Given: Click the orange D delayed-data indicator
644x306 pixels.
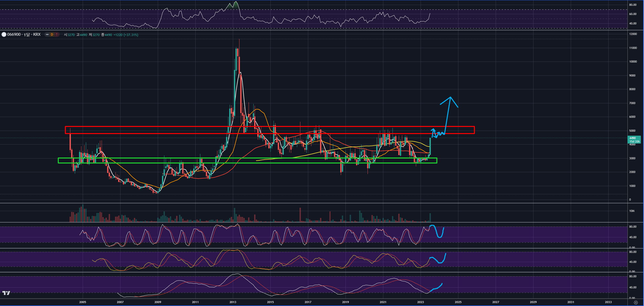Looking at the screenshot, I should (52, 34).
